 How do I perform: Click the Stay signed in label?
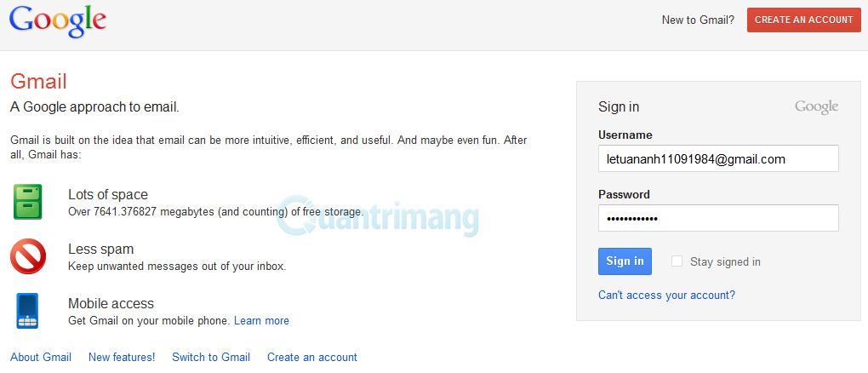coord(725,261)
